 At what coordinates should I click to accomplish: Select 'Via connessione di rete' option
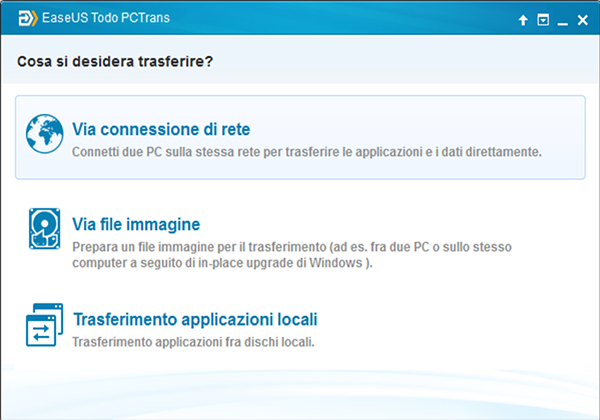point(300,137)
